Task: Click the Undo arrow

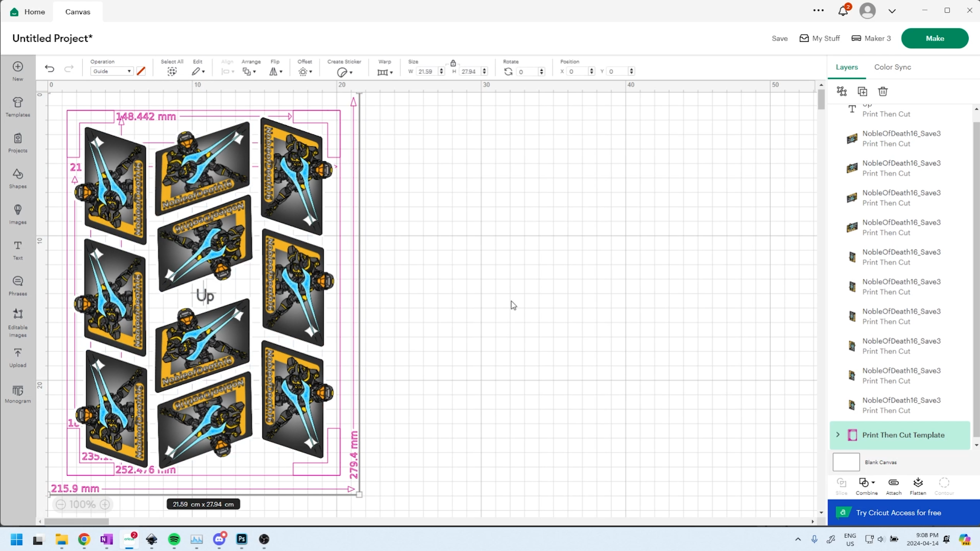Action: coord(50,68)
